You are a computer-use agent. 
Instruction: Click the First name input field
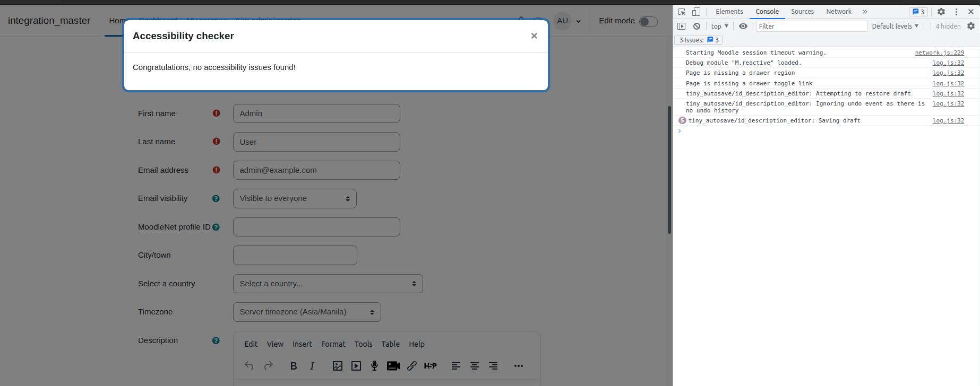[x=316, y=113]
